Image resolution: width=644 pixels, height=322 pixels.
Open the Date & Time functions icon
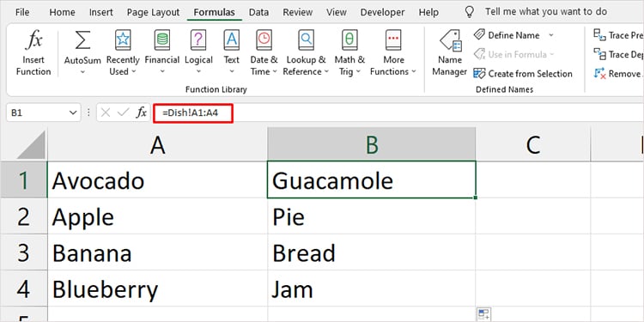point(264,40)
